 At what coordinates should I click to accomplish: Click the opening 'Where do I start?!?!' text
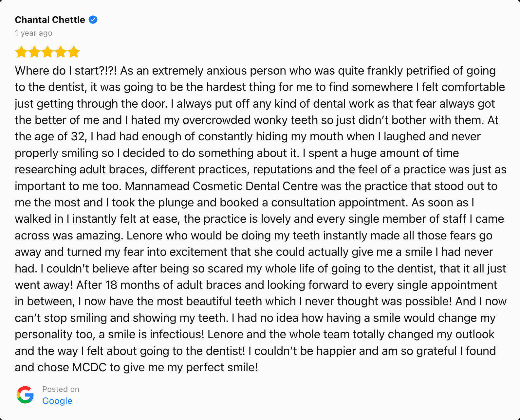click(x=66, y=71)
